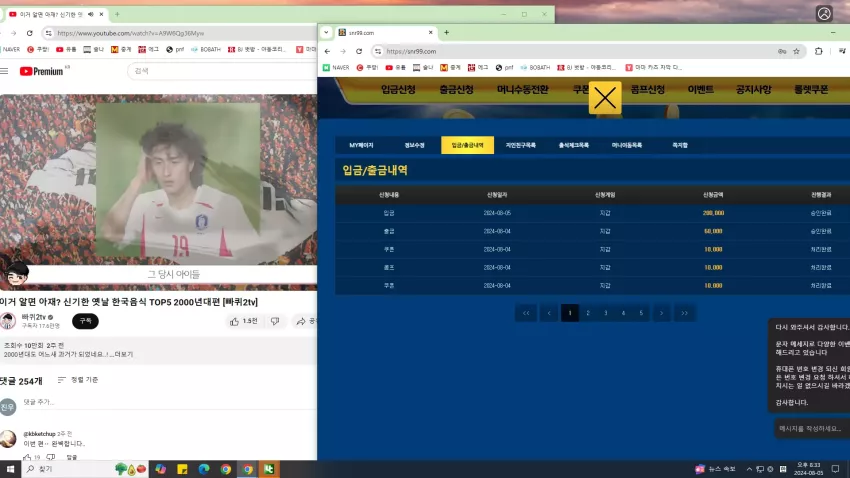850x478 pixels.
Task: Dislike the YouTube video
Action: tap(275, 321)
